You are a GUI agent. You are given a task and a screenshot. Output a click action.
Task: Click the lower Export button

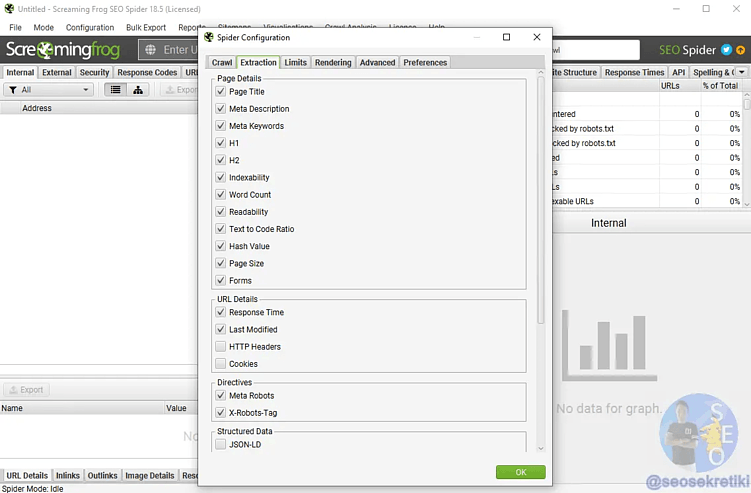point(26,390)
